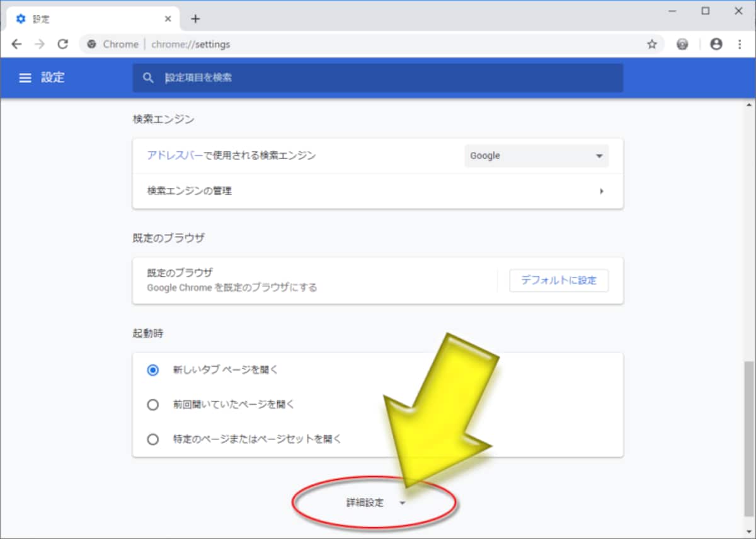Screen dimensions: 756x539
Task: Open the Google search engine dropdown
Action: click(x=537, y=156)
